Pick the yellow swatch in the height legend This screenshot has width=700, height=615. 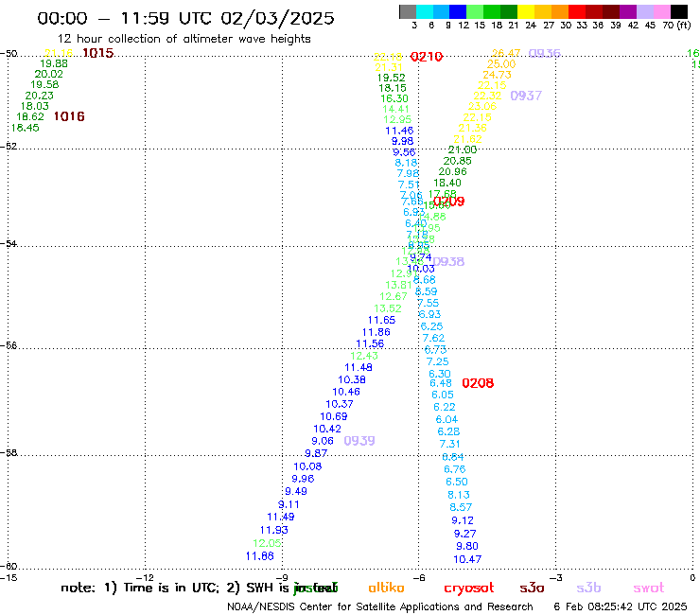point(526,11)
